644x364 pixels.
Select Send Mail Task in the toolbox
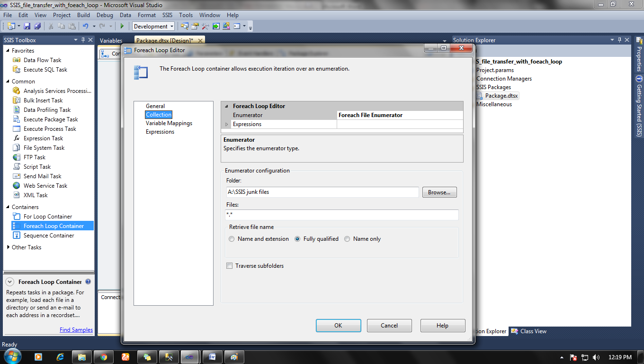pyautogui.click(x=42, y=176)
